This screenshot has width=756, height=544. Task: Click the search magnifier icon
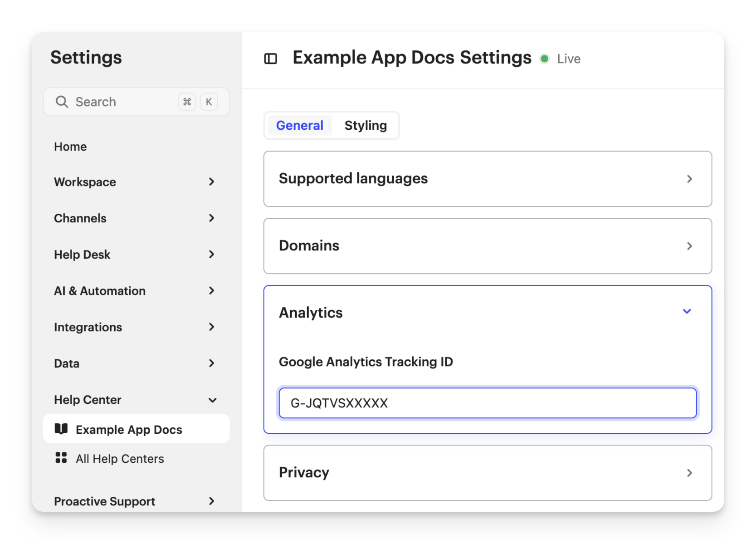(62, 102)
